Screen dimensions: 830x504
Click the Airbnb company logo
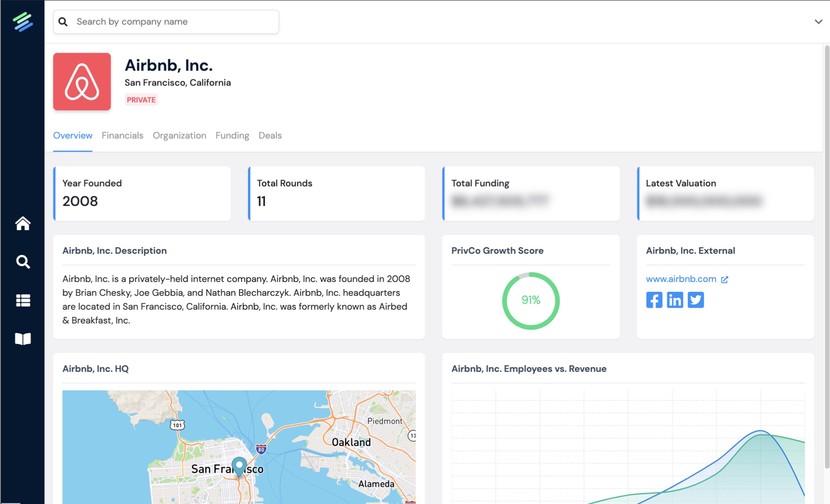(82, 82)
